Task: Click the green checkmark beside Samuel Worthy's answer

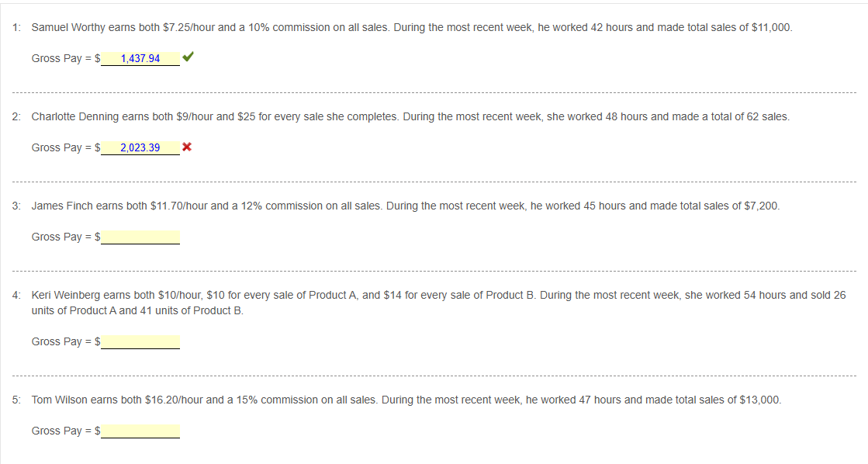Action: pyautogui.click(x=188, y=57)
